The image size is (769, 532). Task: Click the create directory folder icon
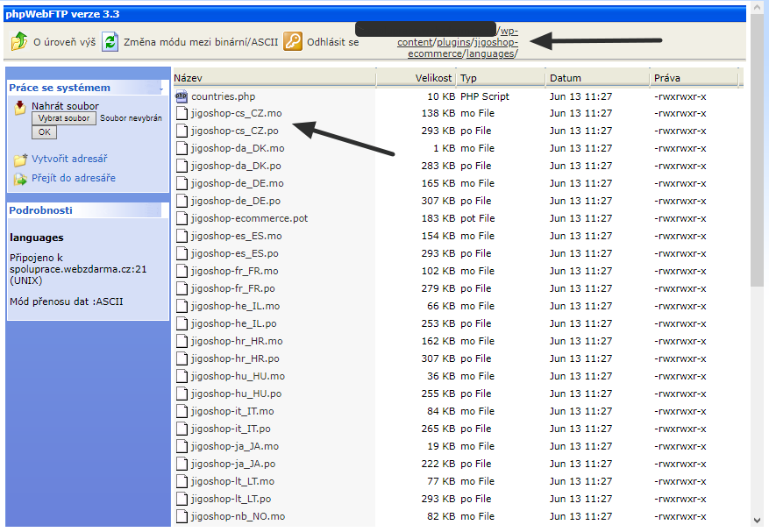[x=20, y=160]
